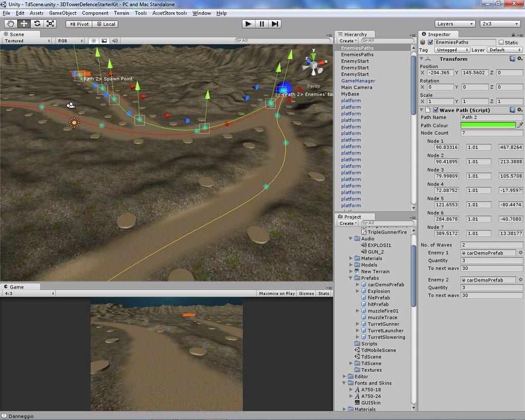The width and height of the screenshot is (525, 420).
Task: Open Wave Path script help icon
Action: 512,110
